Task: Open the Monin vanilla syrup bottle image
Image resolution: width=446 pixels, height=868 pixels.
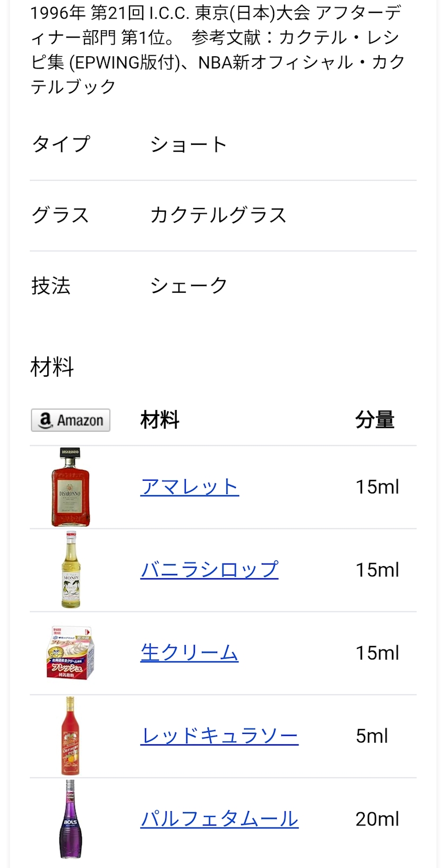Action: point(71,570)
